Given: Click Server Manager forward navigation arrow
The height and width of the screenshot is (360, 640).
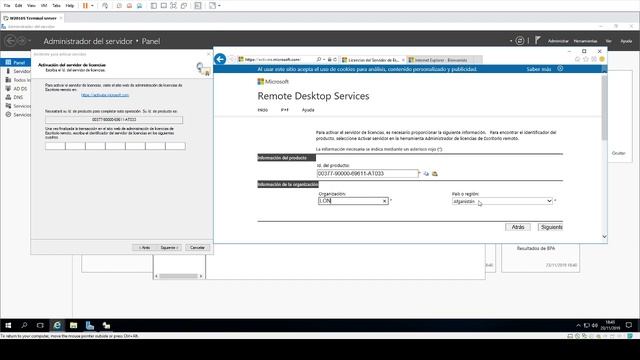Looking at the screenshot, I should click(22, 41).
